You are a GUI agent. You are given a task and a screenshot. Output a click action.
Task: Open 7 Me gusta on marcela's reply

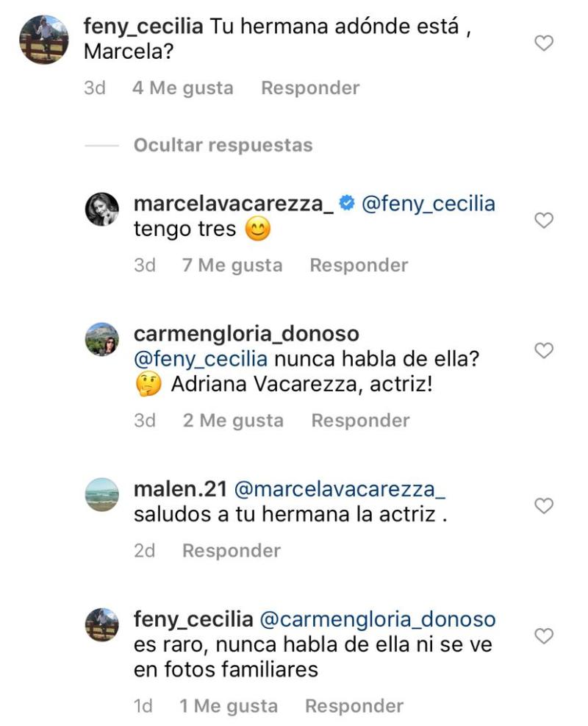(x=232, y=263)
